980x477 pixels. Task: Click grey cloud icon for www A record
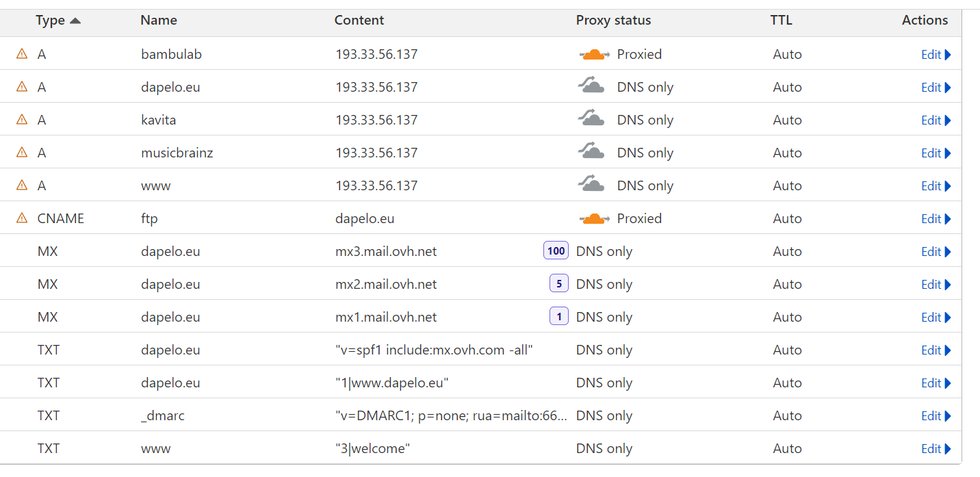click(592, 185)
